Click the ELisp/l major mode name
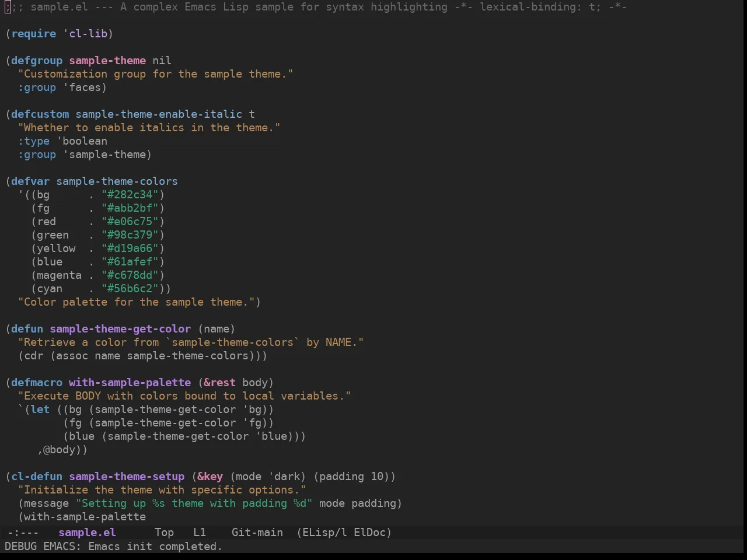This screenshot has height=560, width=747. tap(325, 533)
